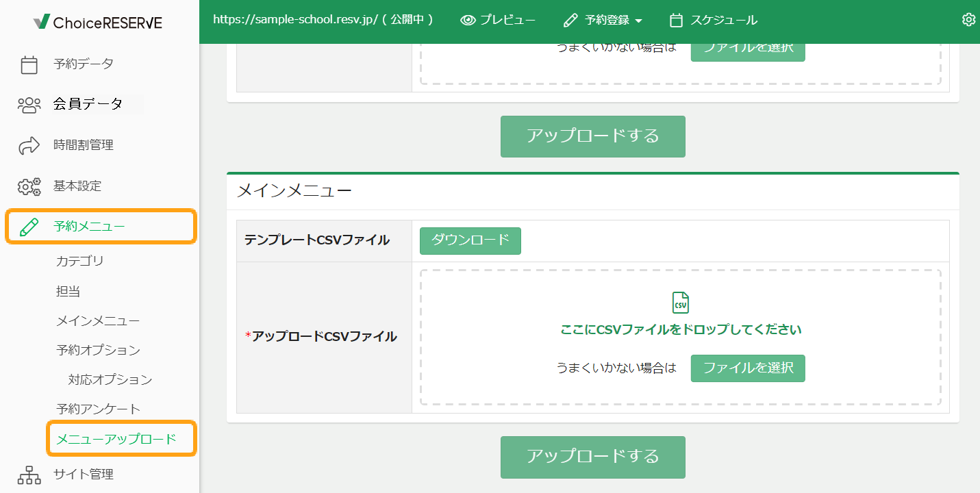Click the テンプレートCSVファイル label
Image resolution: width=980 pixels, height=493 pixels.
(317, 240)
